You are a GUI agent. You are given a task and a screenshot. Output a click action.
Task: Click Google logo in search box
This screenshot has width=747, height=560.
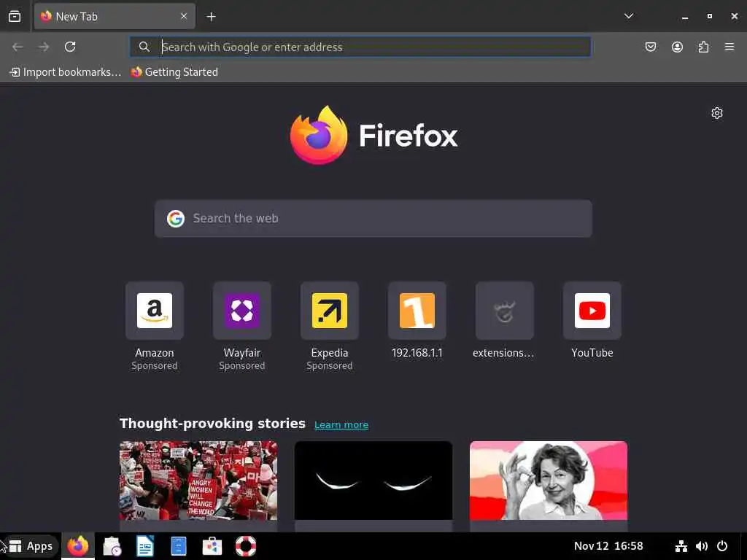[176, 219]
